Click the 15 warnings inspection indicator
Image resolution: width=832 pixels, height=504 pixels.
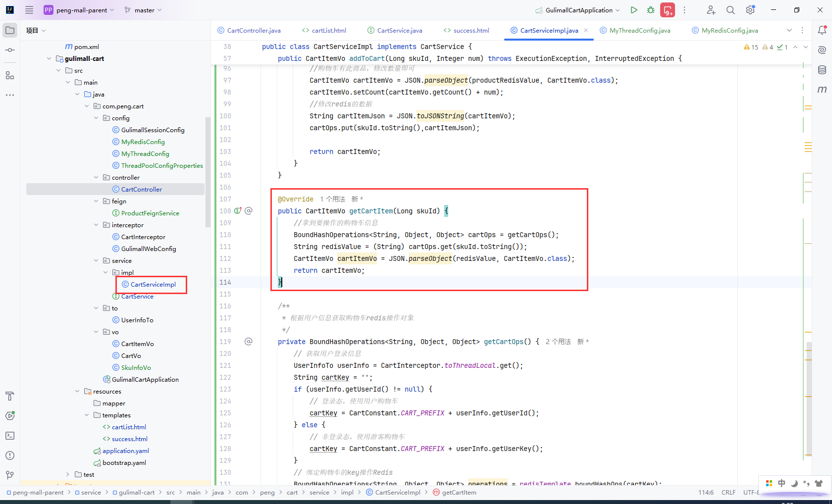(x=751, y=47)
